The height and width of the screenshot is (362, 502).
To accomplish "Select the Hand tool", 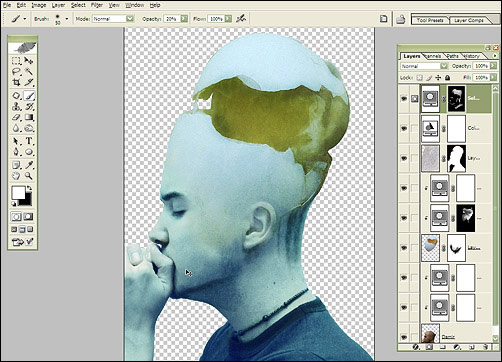I will pos(16,175).
